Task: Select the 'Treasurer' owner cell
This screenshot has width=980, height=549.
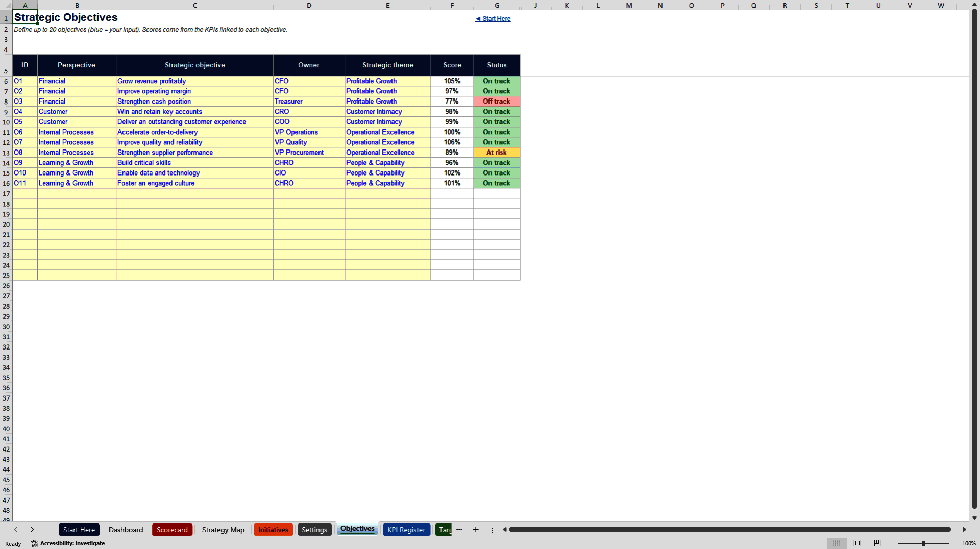Action: tap(309, 102)
